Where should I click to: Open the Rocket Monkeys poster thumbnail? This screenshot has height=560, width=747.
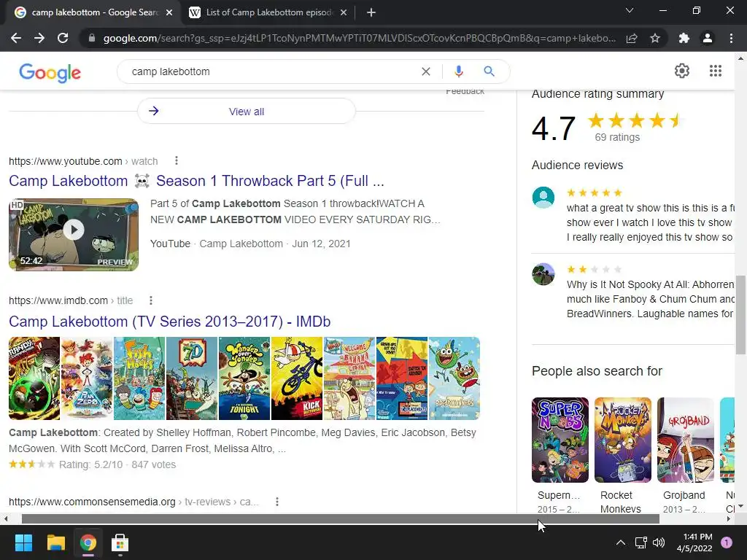click(x=623, y=440)
